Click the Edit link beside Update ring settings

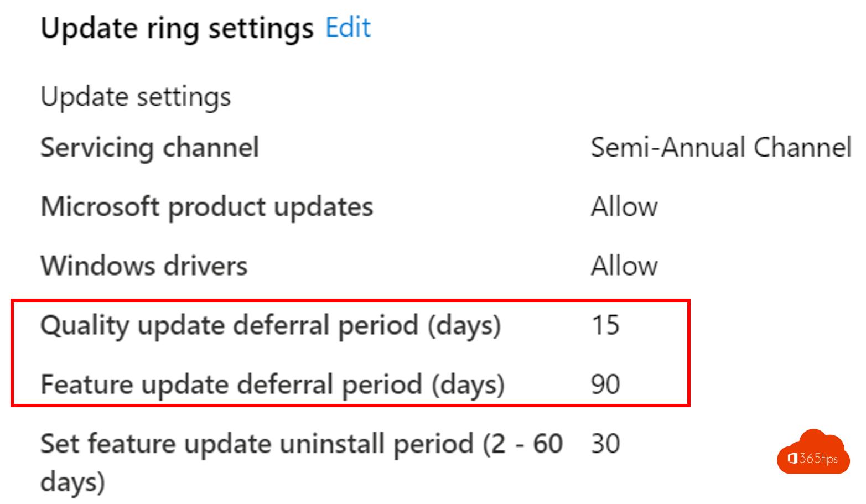pos(348,28)
